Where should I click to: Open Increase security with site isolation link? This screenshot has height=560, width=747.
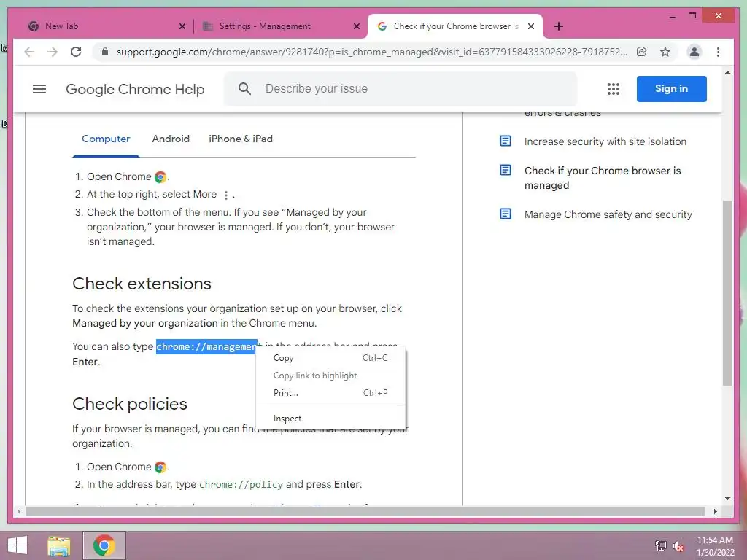pyautogui.click(x=605, y=141)
